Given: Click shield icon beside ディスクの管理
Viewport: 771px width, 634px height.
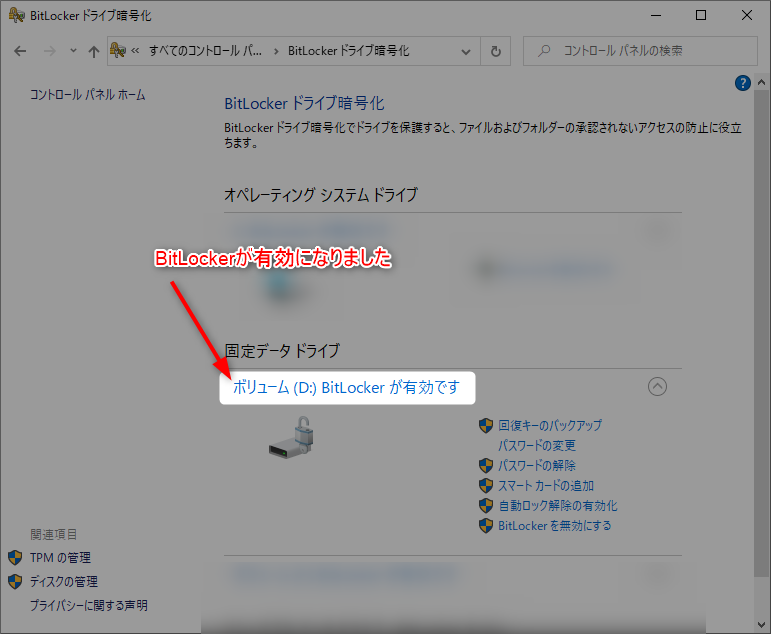Looking at the screenshot, I should [15, 581].
